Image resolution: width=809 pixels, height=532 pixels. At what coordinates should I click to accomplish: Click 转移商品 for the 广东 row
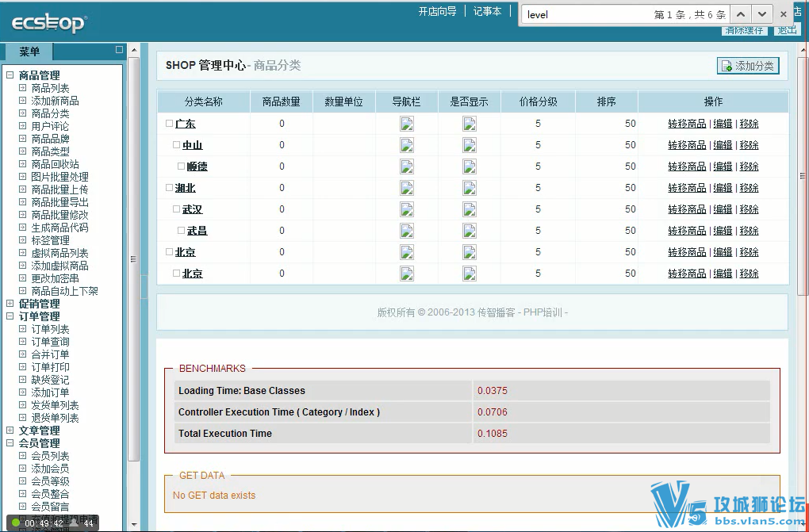pos(687,124)
